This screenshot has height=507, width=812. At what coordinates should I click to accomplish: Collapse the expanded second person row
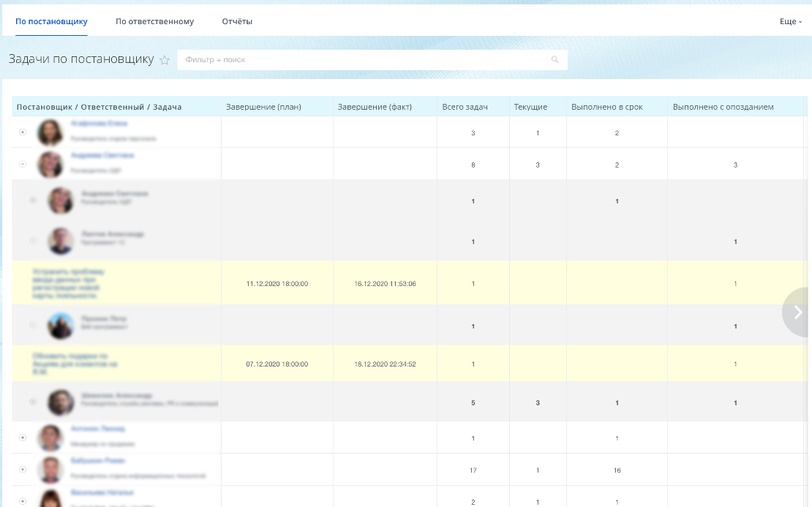23,164
